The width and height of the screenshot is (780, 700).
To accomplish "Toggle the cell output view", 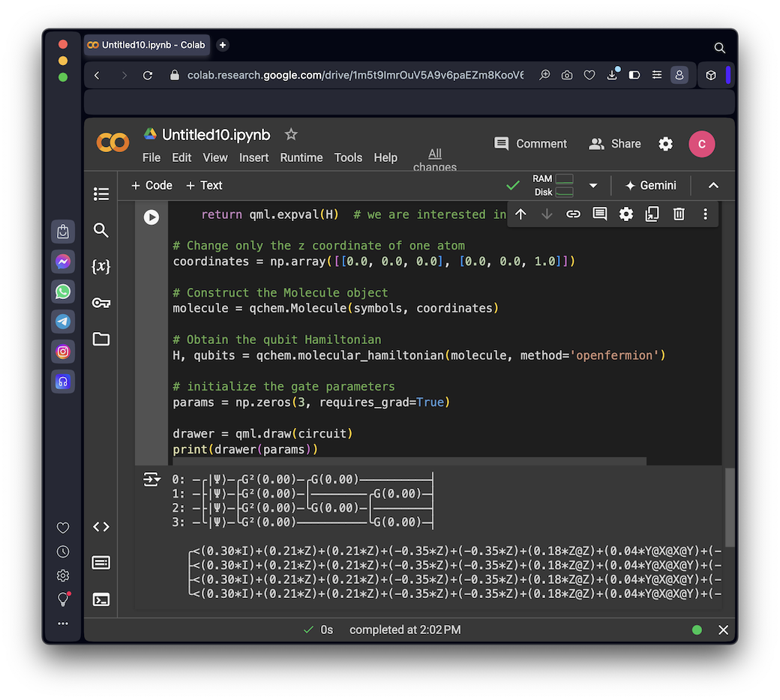I will [x=151, y=480].
